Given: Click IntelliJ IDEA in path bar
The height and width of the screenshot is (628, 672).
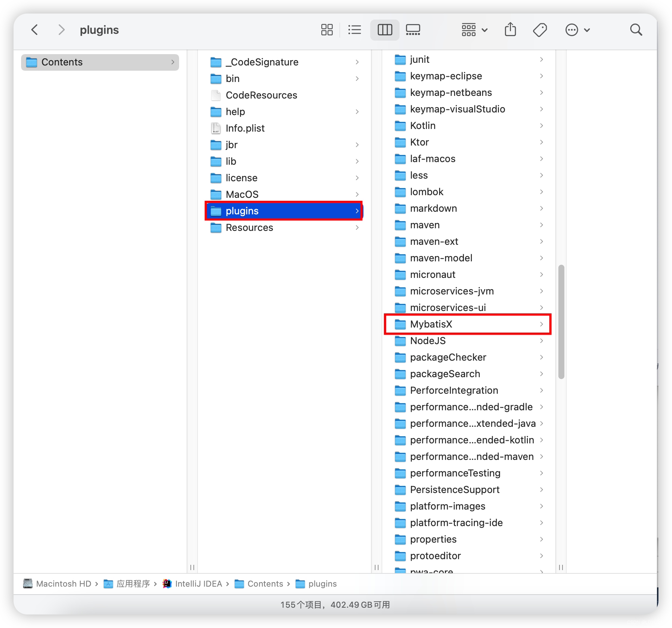Looking at the screenshot, I should (192, 584).
